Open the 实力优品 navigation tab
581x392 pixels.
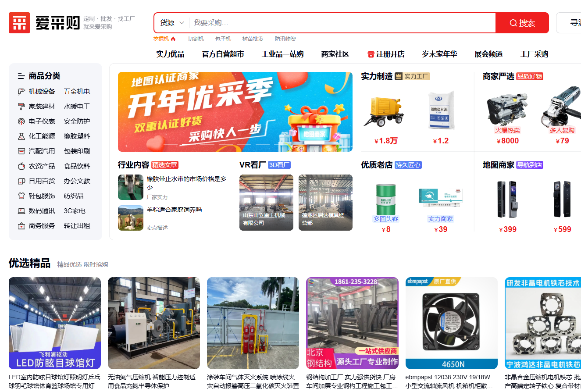[170, 54]
